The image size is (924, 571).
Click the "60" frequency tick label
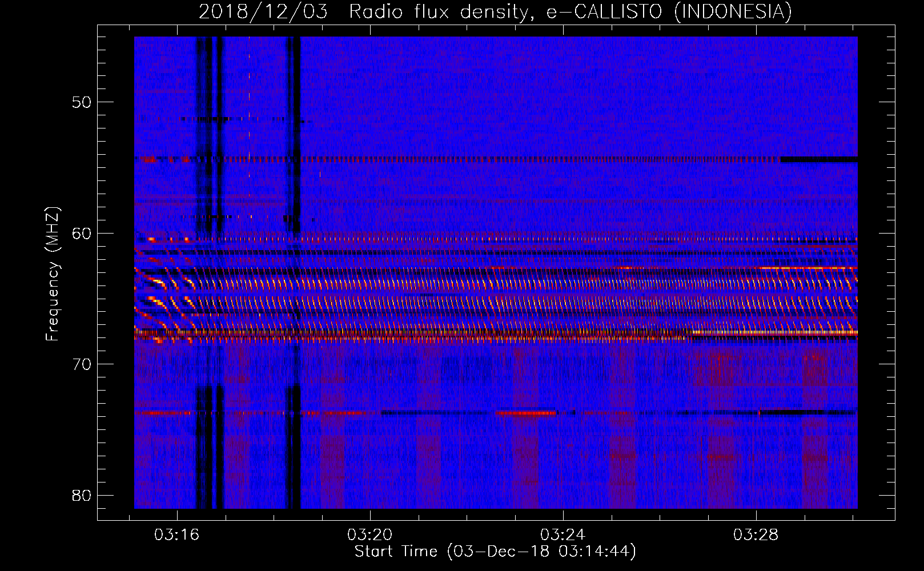82,234
